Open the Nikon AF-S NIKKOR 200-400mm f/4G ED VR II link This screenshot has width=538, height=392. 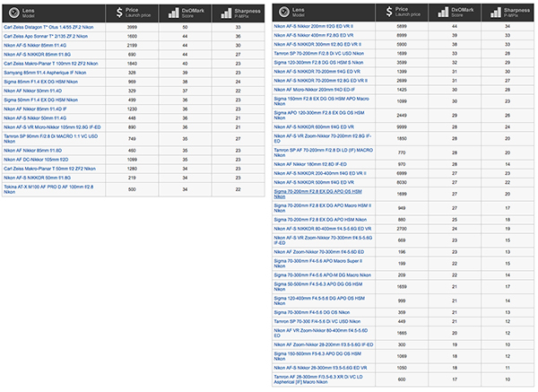320,173
